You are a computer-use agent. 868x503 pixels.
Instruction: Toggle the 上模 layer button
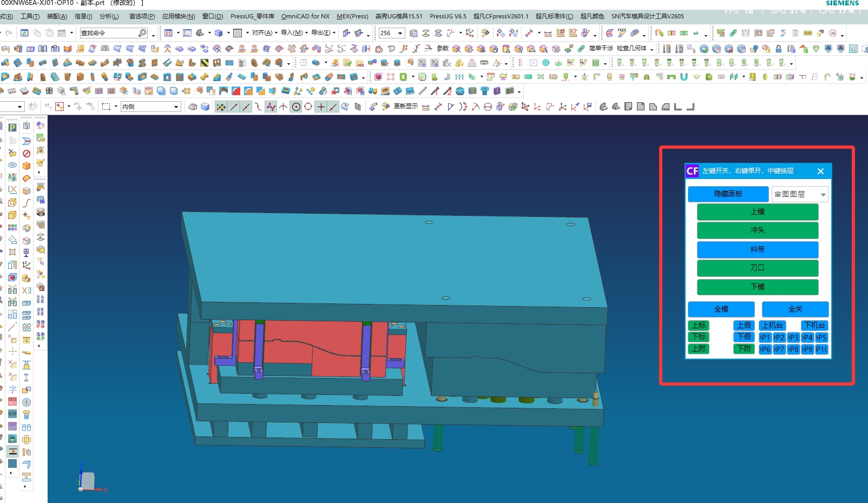(x=757, y=212)
